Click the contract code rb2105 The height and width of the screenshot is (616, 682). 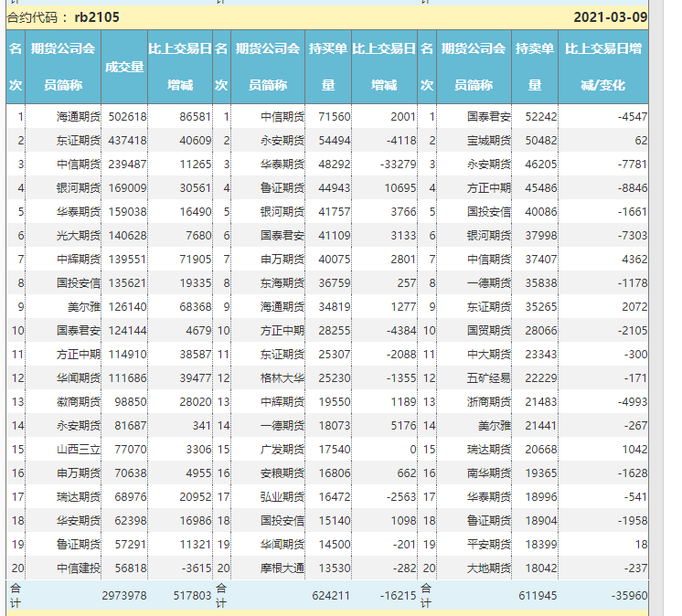tap(97, 17)
